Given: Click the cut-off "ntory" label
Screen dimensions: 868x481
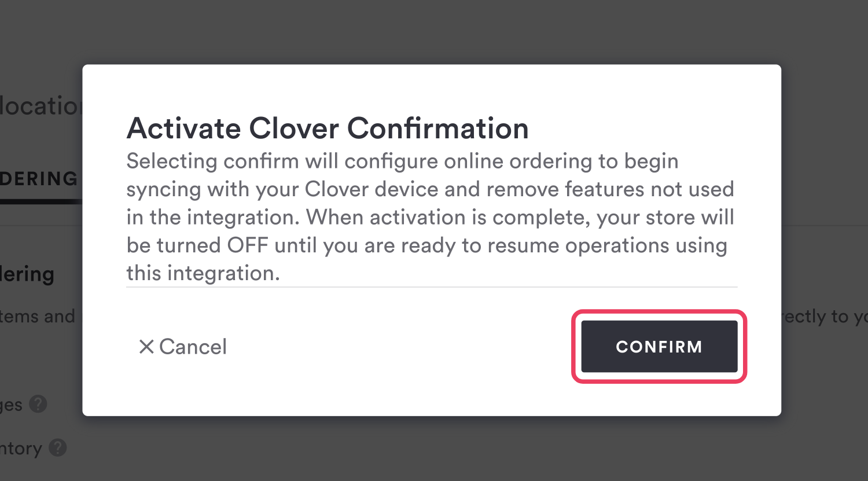Looking at the screenshot, I should tap(21, 449).
